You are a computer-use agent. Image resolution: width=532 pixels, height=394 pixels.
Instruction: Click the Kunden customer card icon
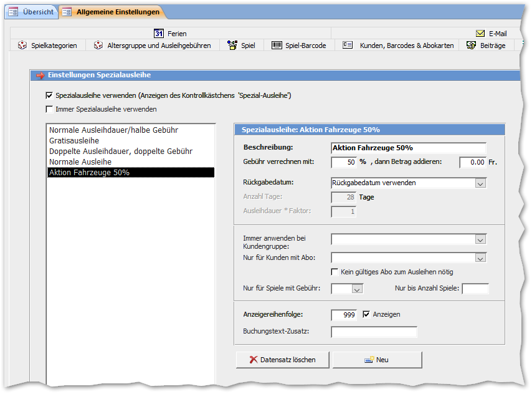tap(348, 45)
